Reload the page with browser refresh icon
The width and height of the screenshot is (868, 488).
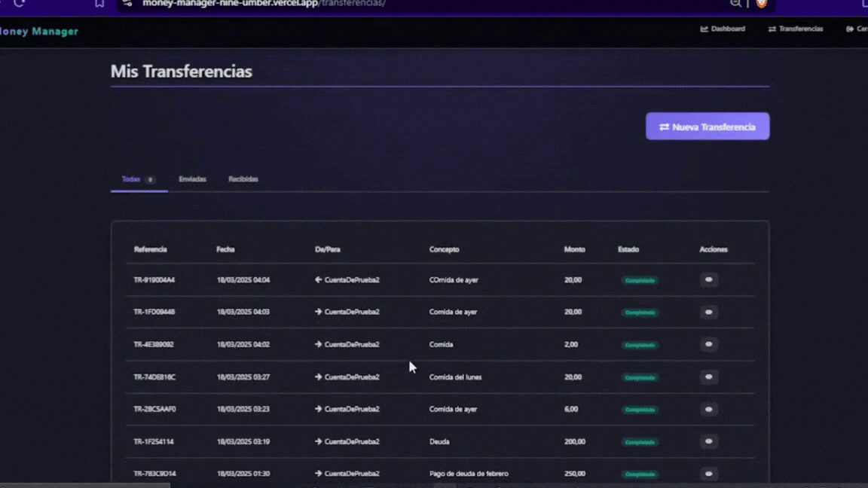(x=20, y=4)
